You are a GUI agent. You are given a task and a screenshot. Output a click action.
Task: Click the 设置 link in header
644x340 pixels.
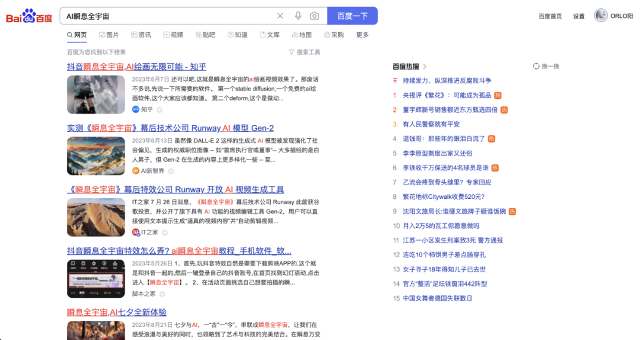(x=578, y=16)
